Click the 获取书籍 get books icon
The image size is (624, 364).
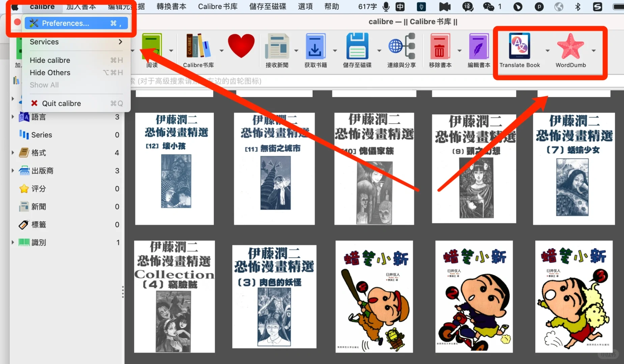pos(315,47)
